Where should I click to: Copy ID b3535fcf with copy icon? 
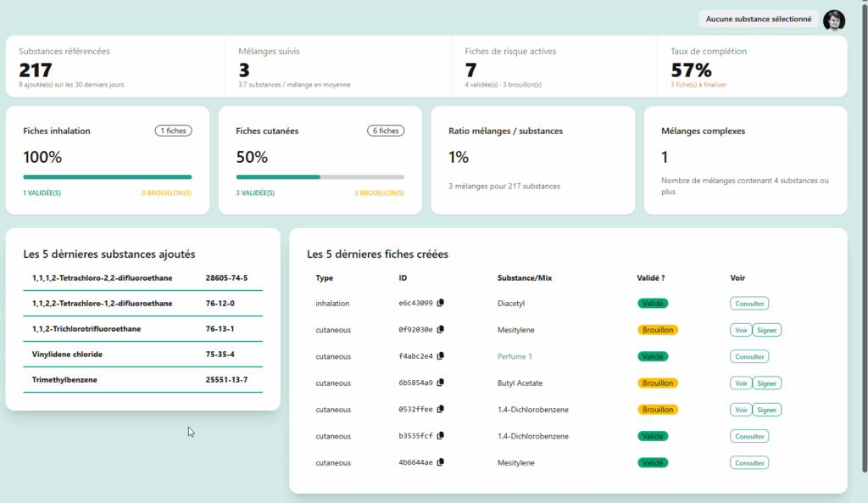point(441,436)
